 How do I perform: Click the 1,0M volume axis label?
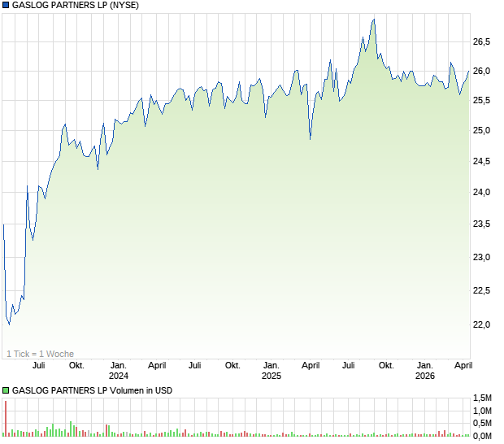(x=482, y=411)
